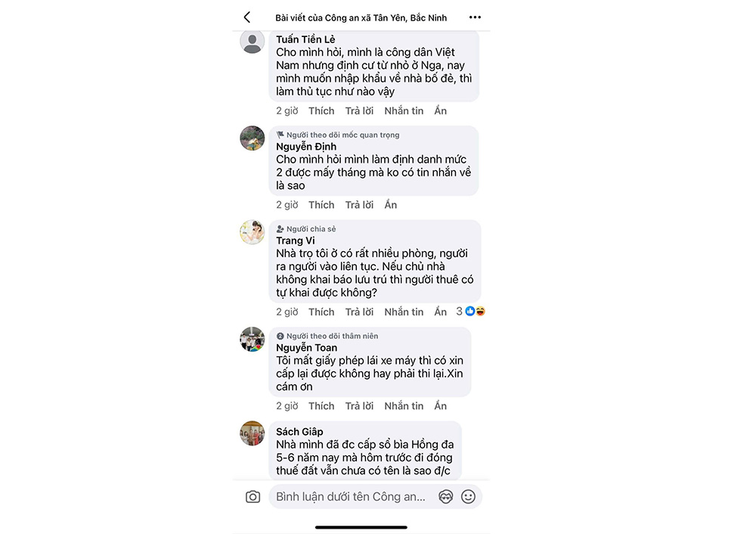Focus the Bình luận dưới tên comment field
756x534 pixels.
coord(351,497)
